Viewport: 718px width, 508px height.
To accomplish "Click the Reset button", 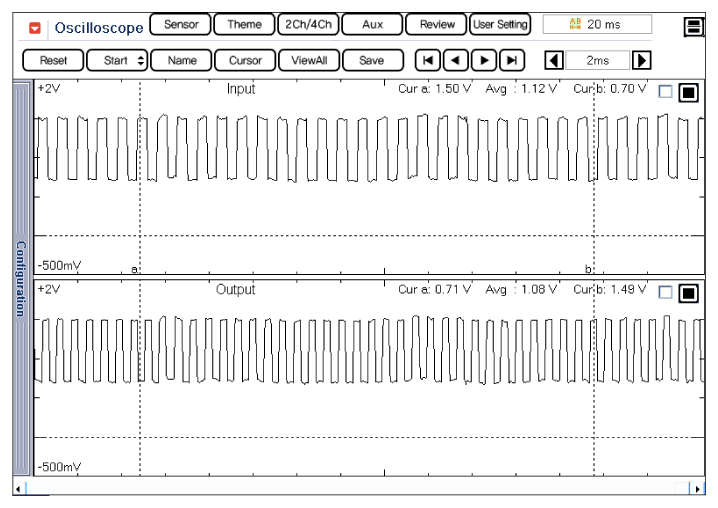I will 53,60.
